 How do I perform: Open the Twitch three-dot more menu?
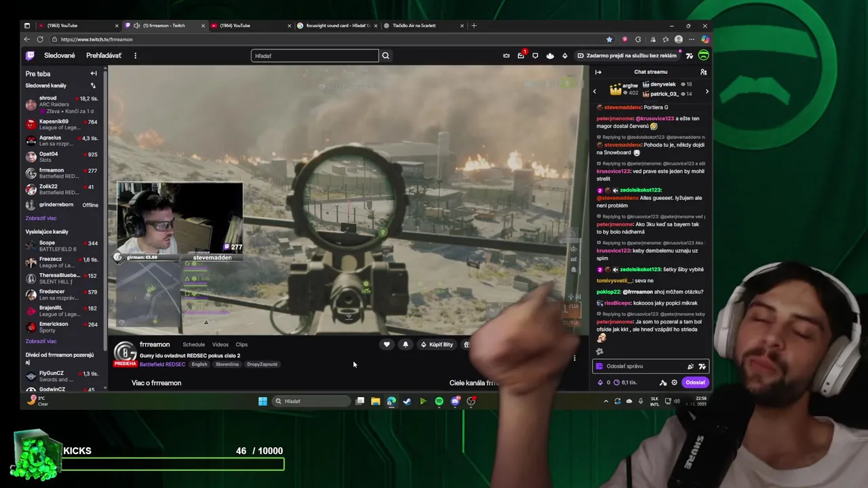135,56
